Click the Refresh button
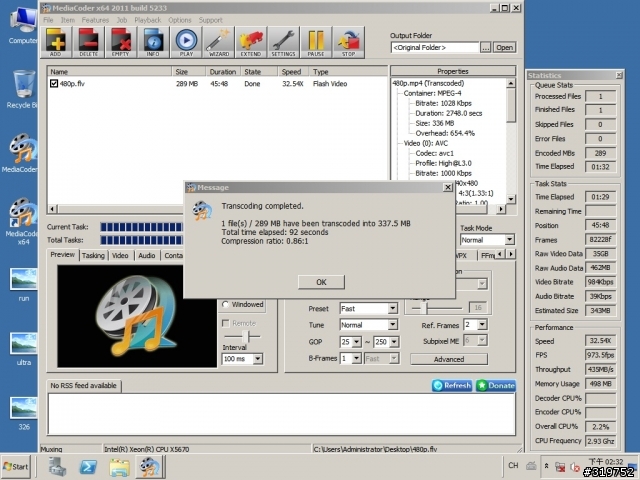This screenshot has height=480, width=640. 452,385
